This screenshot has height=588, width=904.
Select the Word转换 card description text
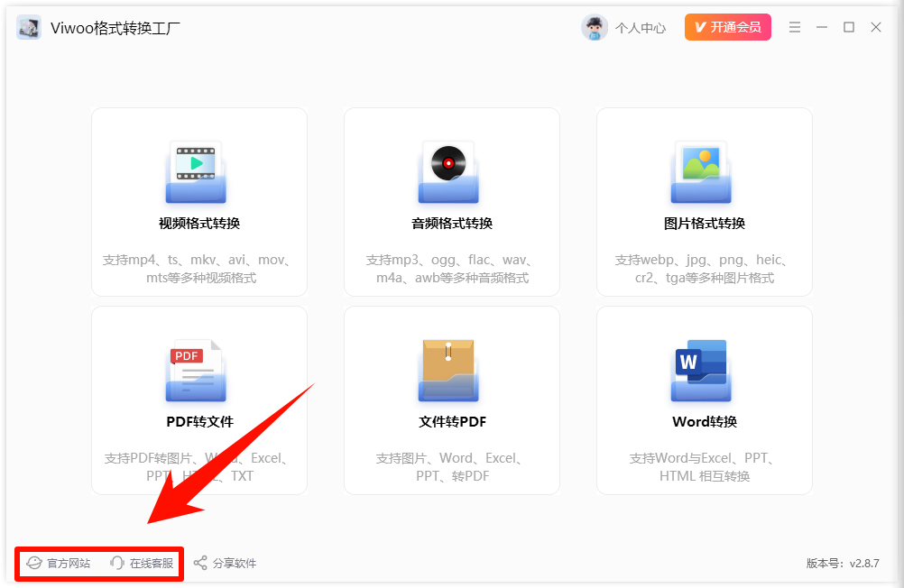(703, 466)
